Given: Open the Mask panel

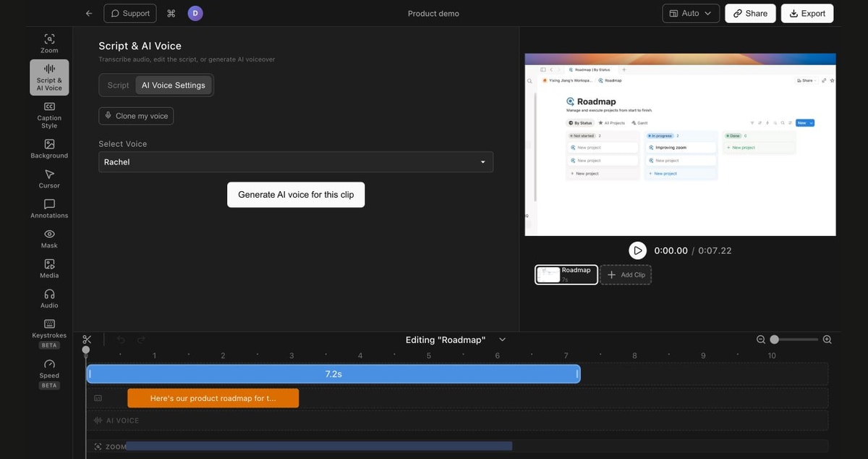Looking at the screenshot, I should 49,238.
